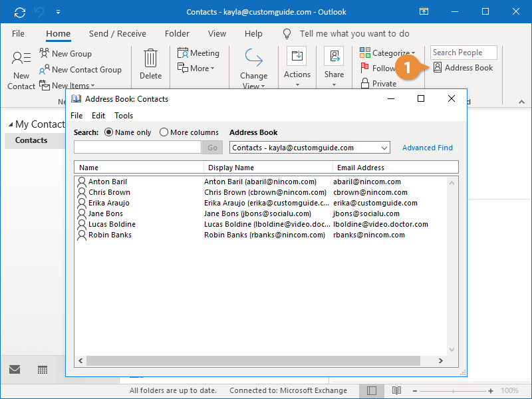This screenshot has height=399, width=532.
Task: Sort by the Name column header
Action: 139,168
